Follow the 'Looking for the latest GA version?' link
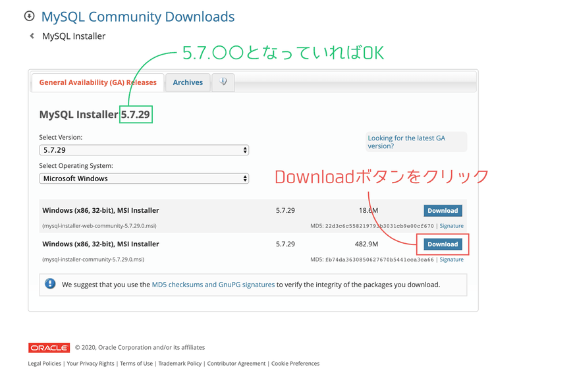The height and width of the screenshot is (392, 573). [406, 142]
